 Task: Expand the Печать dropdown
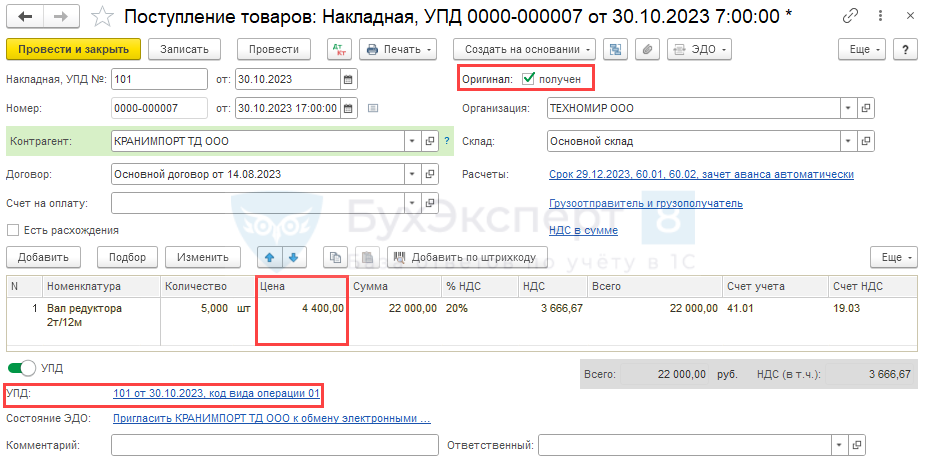coord(398,50)
